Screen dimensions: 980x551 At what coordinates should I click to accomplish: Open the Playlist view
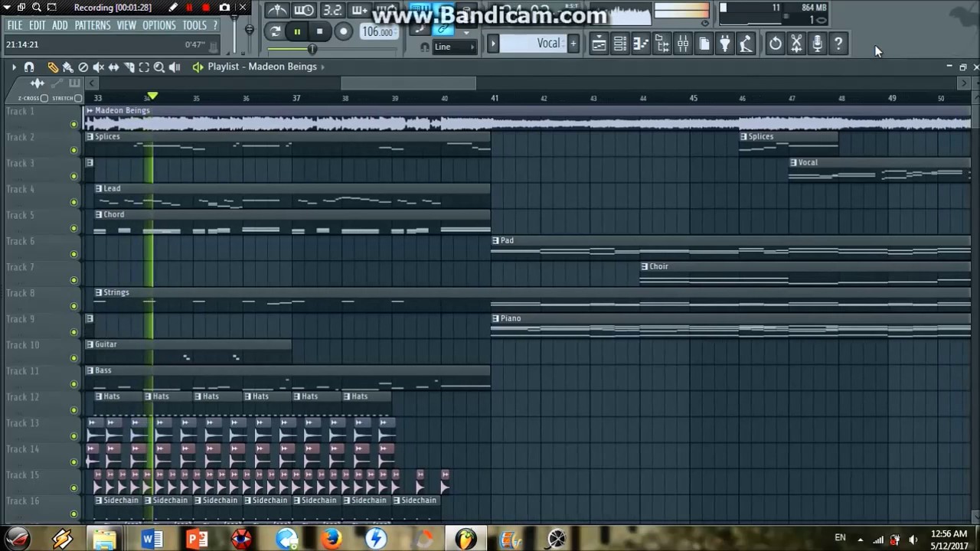coord(599,44)
